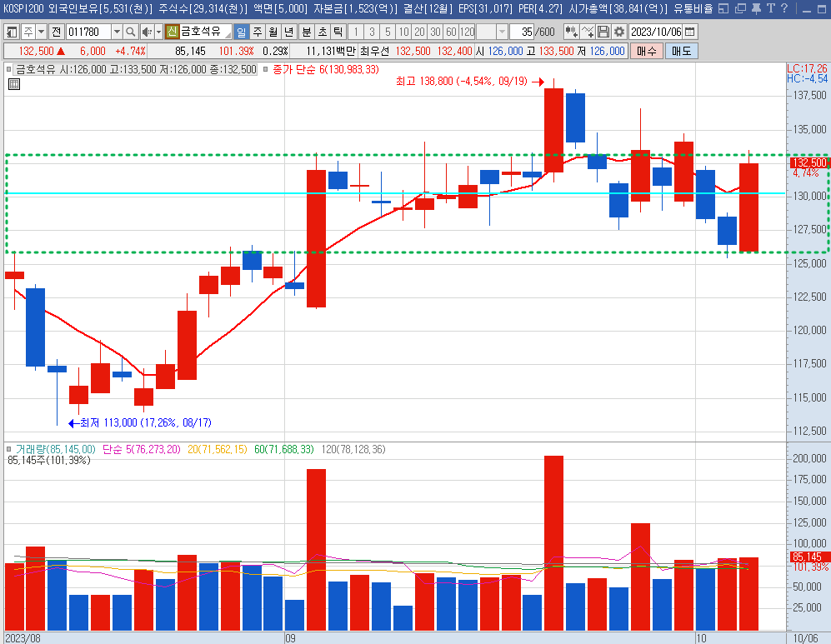This screenshot has width=831, height=644.
Task: Click the add indicator line icon
Action: coord(588,32)
